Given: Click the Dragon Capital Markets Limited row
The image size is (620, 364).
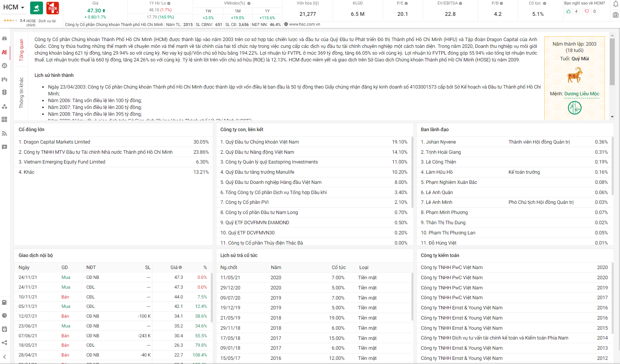Looking at the screenshot, I should (x=57, y=142).
